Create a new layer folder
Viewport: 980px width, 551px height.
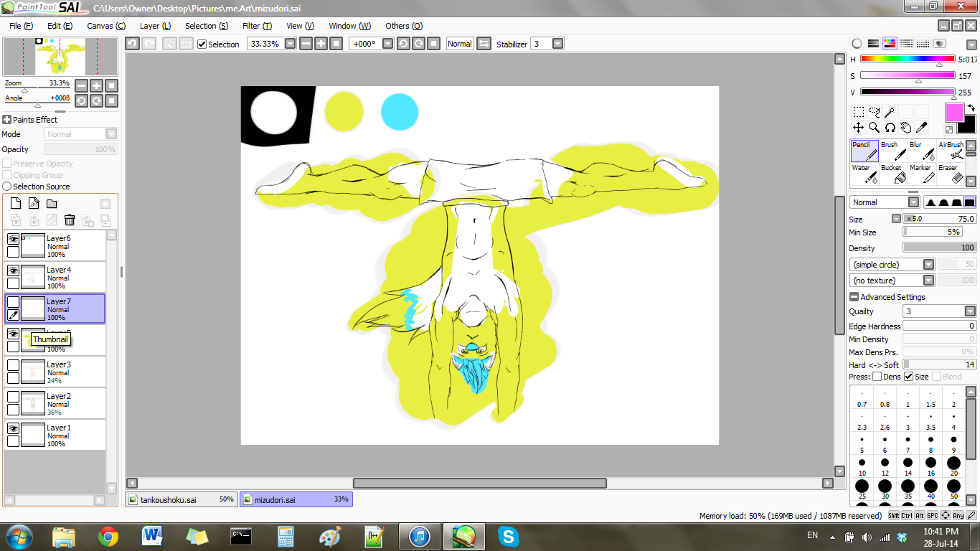coord(52,204)
